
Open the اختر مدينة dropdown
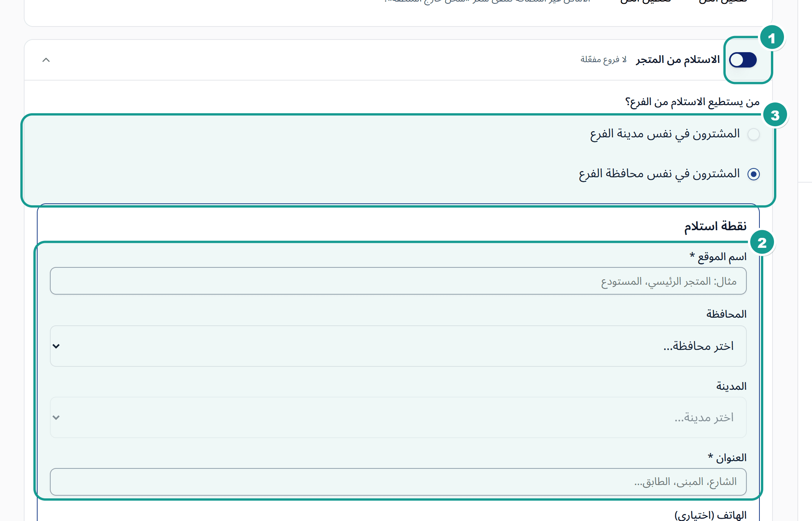coord(398,417)
